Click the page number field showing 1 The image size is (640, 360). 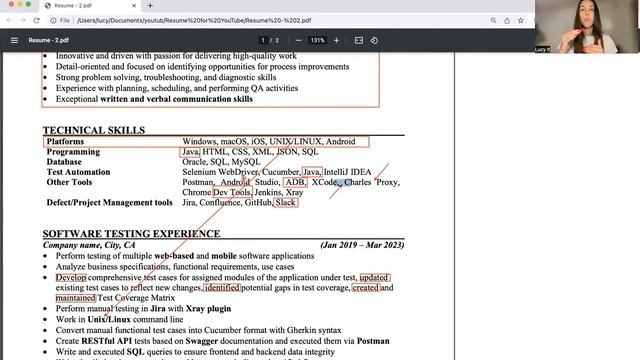(263, 40)
